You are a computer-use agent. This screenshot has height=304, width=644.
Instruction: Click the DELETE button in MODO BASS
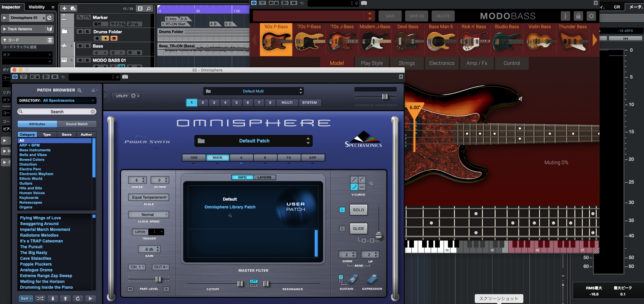(443, 16)
